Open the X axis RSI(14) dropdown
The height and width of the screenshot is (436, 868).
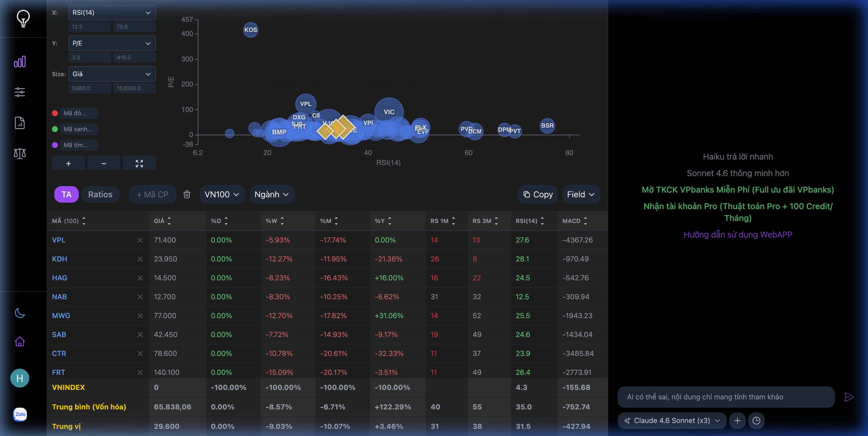(x=112, y=12)
